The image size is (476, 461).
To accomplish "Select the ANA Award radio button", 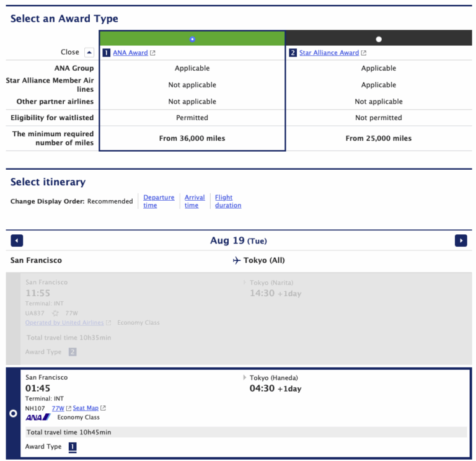I will [192, 39].
